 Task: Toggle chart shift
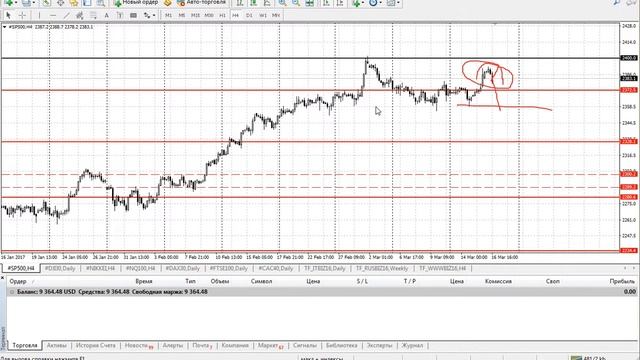[x=340, y=2]
